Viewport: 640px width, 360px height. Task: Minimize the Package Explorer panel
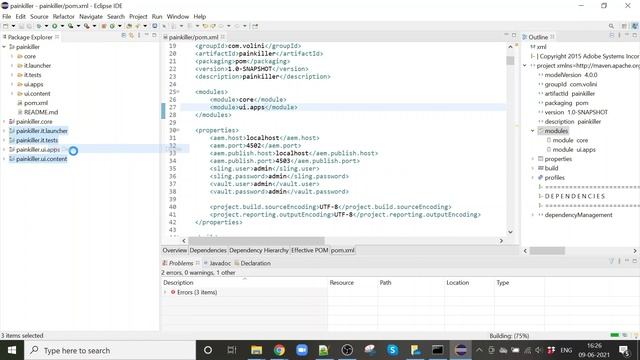146,36
